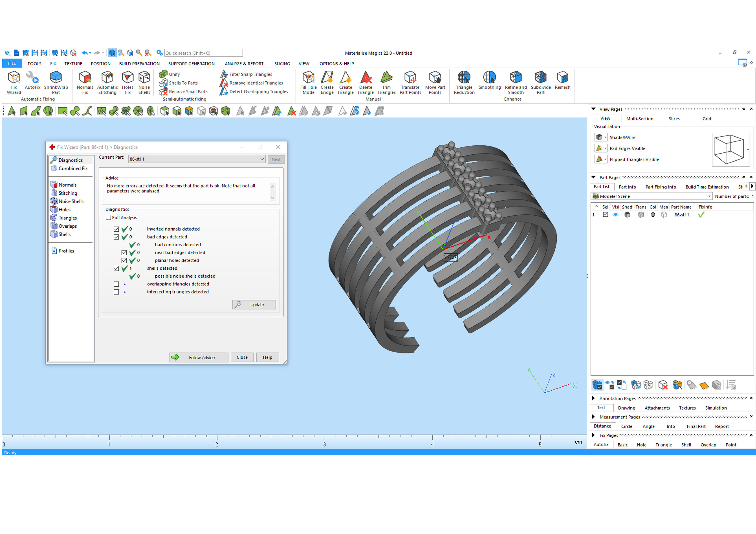Expand the Fix Pages panel

(593, 435)
